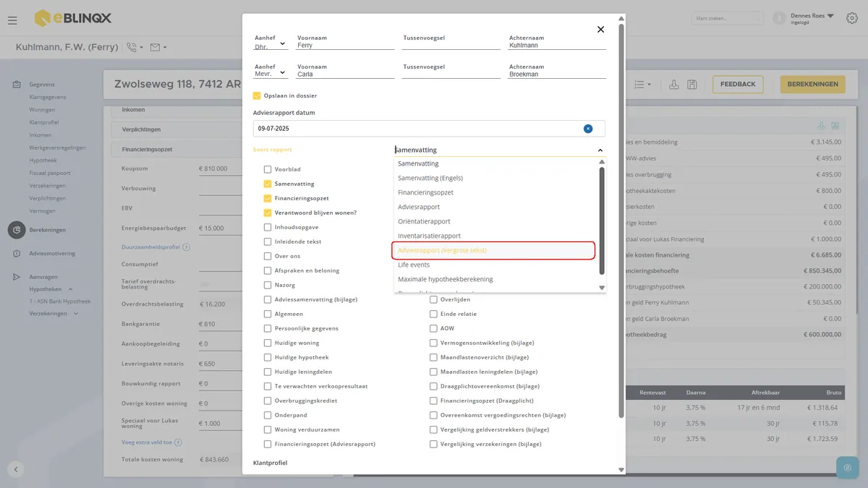Open the help widget icon in the bottom-right corner
This screenshot has height=488, width=868.
[x=847, y=467]
